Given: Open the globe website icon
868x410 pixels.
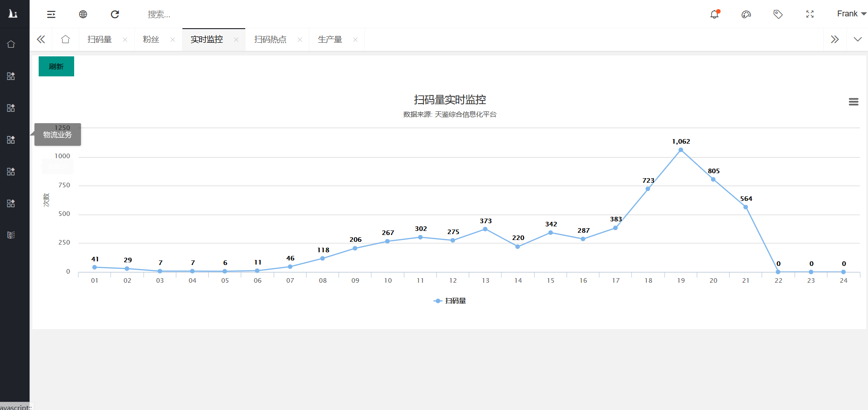Looking at the screenshot, I should click(x=83, y=15).
